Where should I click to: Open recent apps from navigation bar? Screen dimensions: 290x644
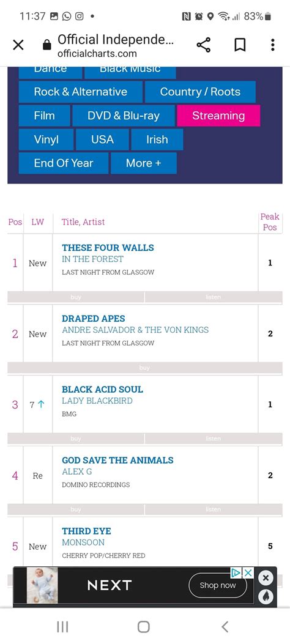coord(62,626)
